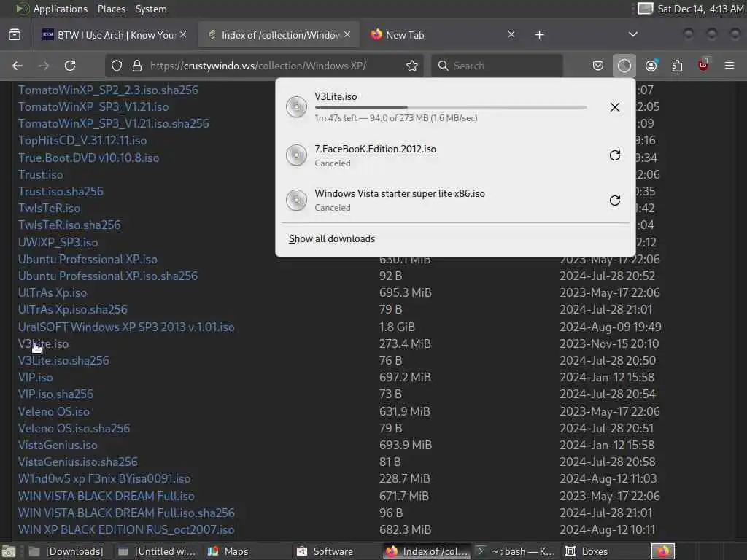Viewport: 747px width, 560px height.
Task: Open the display icon in top panel
Action: pos(645,9)
